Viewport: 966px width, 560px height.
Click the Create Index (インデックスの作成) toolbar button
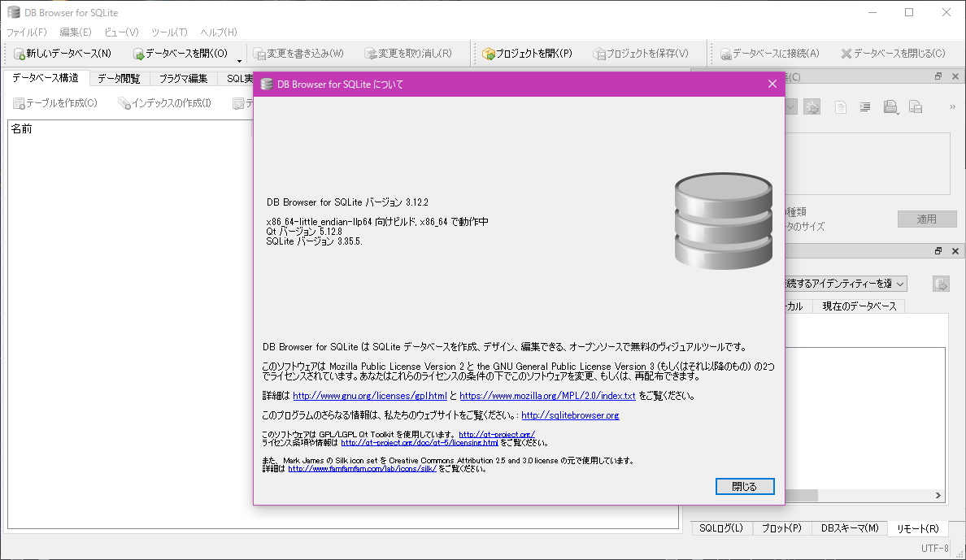(164, 103)
